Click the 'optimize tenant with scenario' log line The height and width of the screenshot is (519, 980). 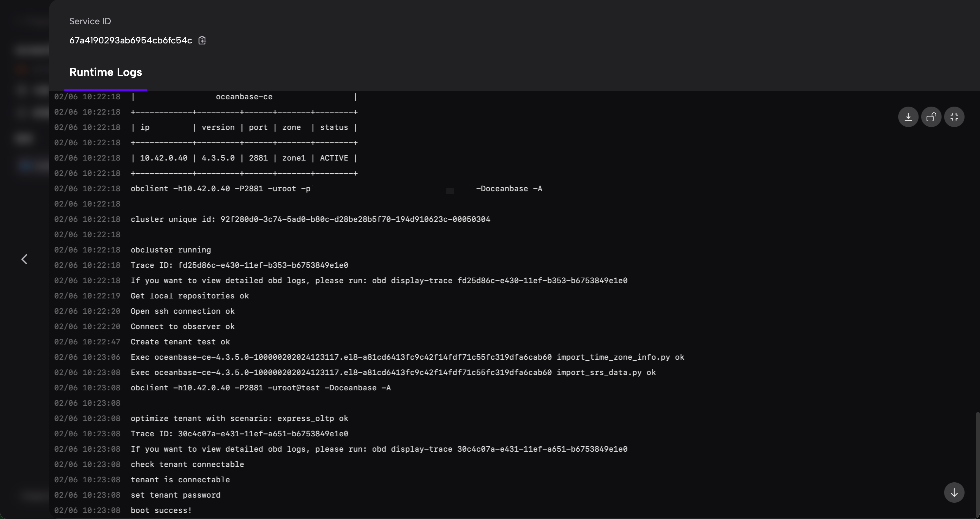[239, 418]
